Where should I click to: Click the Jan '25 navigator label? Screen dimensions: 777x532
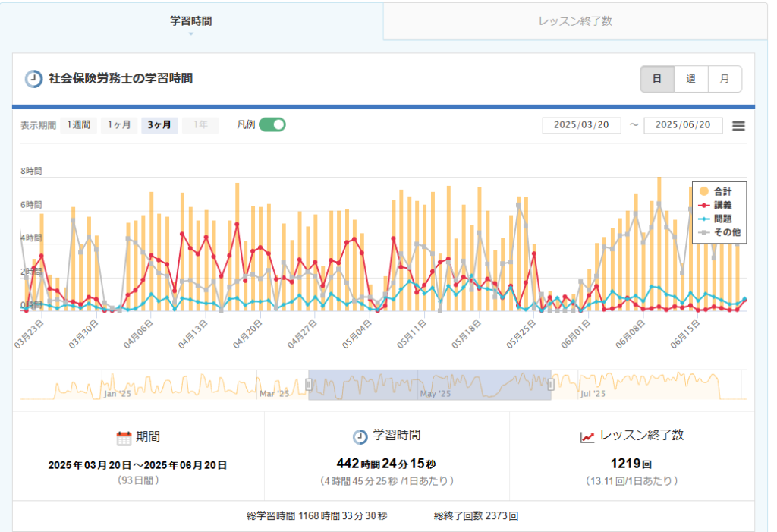tap(118, 394)
